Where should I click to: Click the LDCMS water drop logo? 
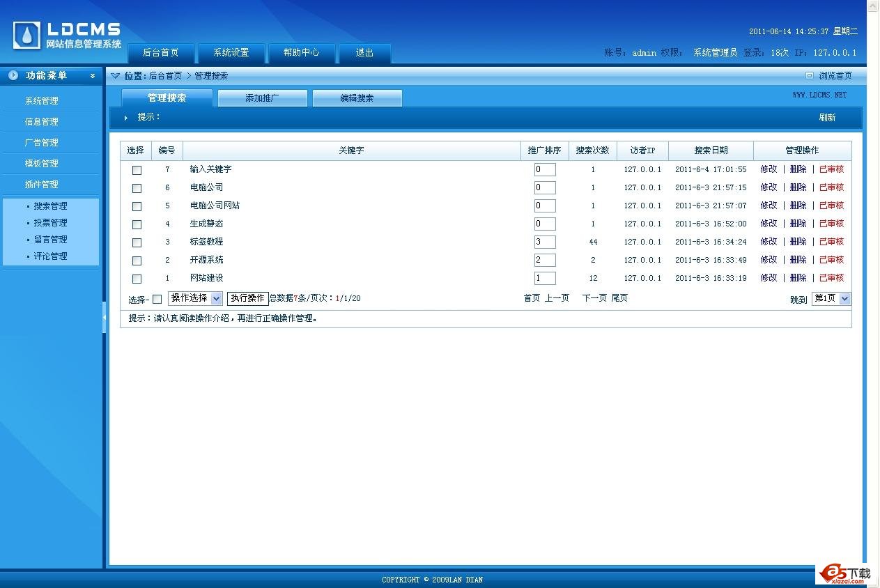(26, 35)
